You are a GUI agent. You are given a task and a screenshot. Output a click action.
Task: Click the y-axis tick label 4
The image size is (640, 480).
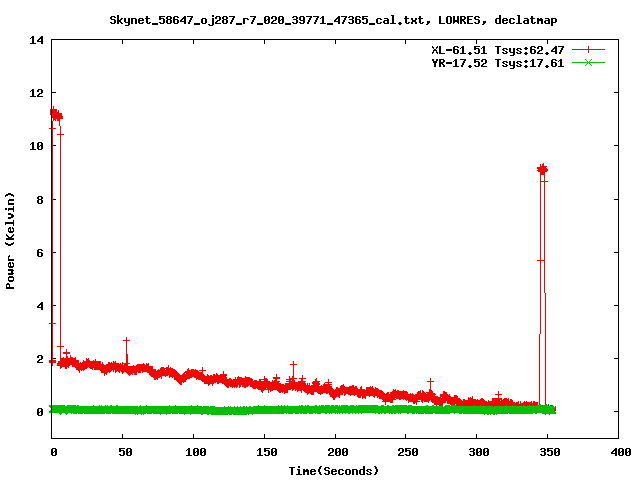click(x=40, y=306)
